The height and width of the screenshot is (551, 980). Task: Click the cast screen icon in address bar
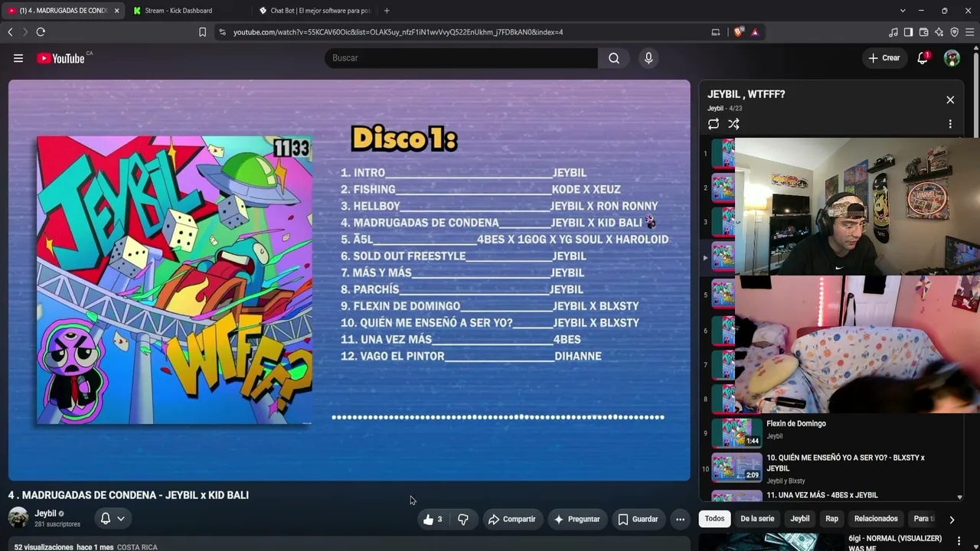click(x=716, y=32)
